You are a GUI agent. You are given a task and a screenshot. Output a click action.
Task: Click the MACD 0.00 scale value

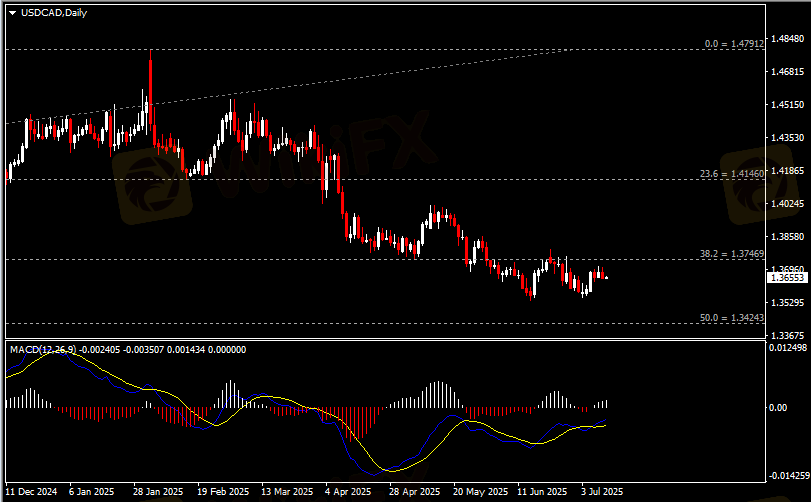pos(778,408)
